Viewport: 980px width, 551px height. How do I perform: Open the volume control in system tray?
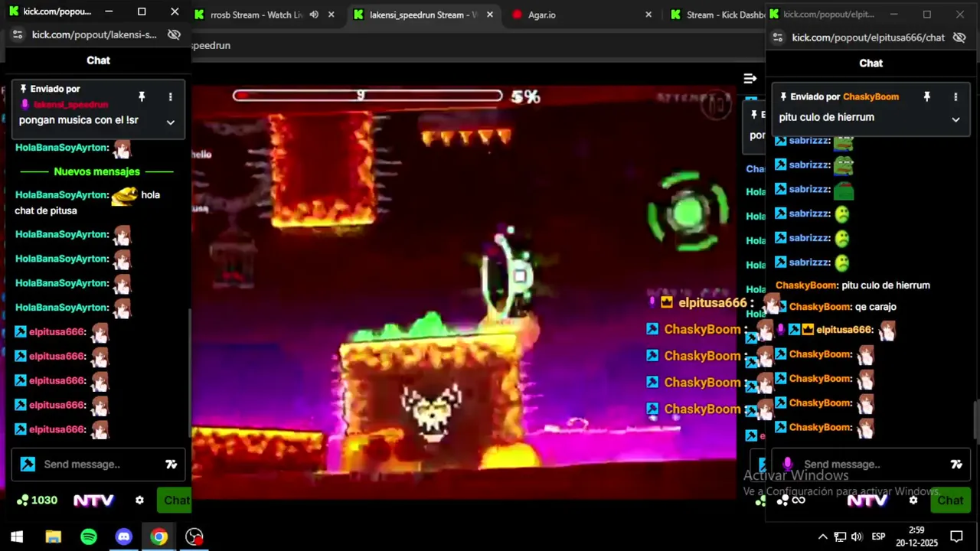tap(857, 536)
